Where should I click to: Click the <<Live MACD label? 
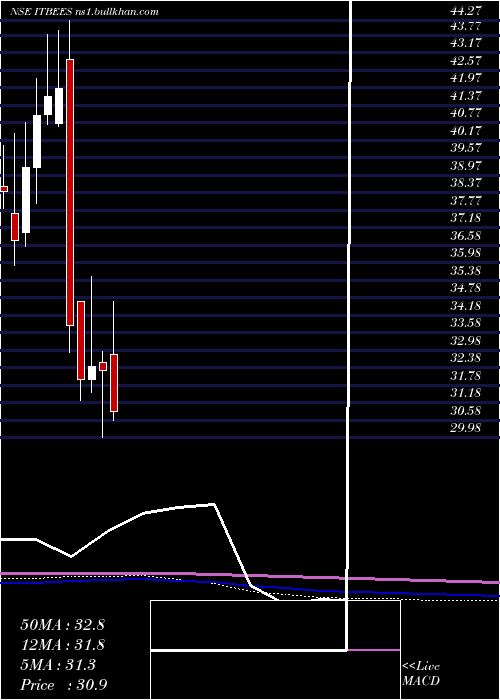coord(421,674)
